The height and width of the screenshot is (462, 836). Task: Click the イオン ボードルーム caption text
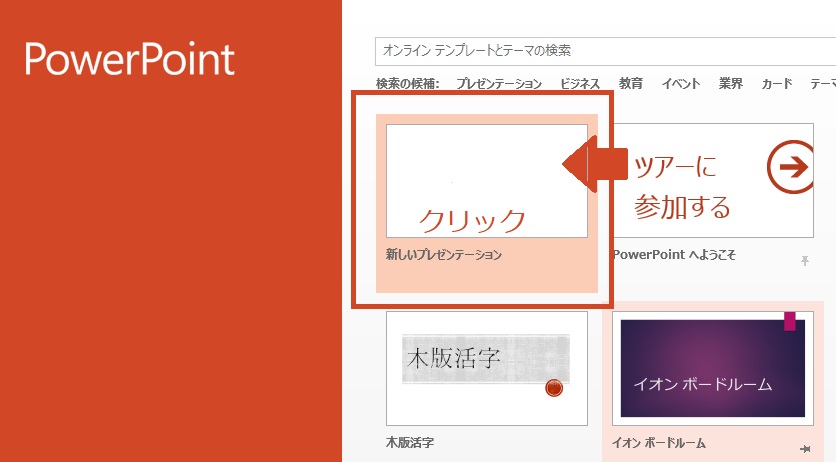(659, 443)
